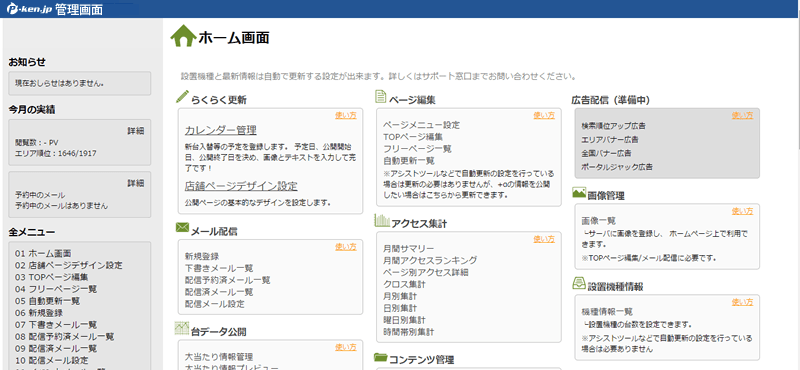Open 配信メール設定 under メール配信 section
Image resolution: width=800 pixels, height=370 pixels.
214,304
